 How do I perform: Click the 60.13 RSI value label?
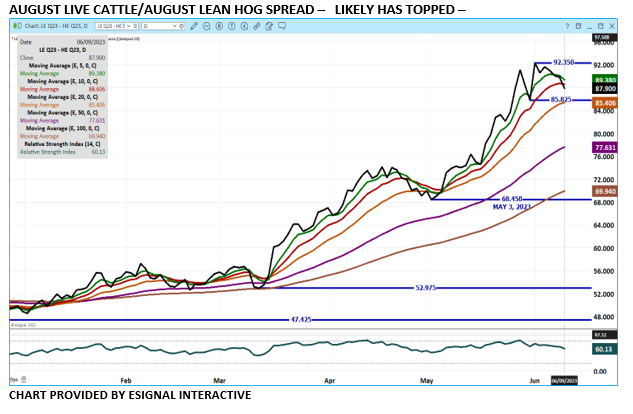pyautogui.click(x=603, y=350)
